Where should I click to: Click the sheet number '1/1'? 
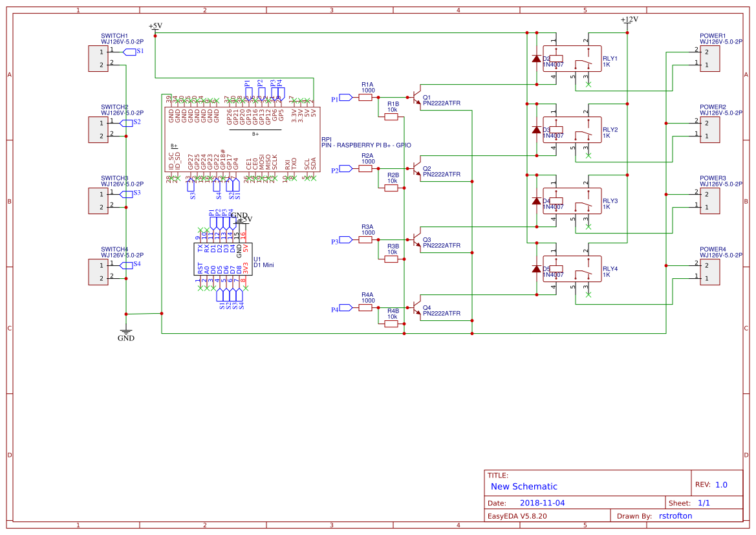pyautogui.click(x=704, y=503)
